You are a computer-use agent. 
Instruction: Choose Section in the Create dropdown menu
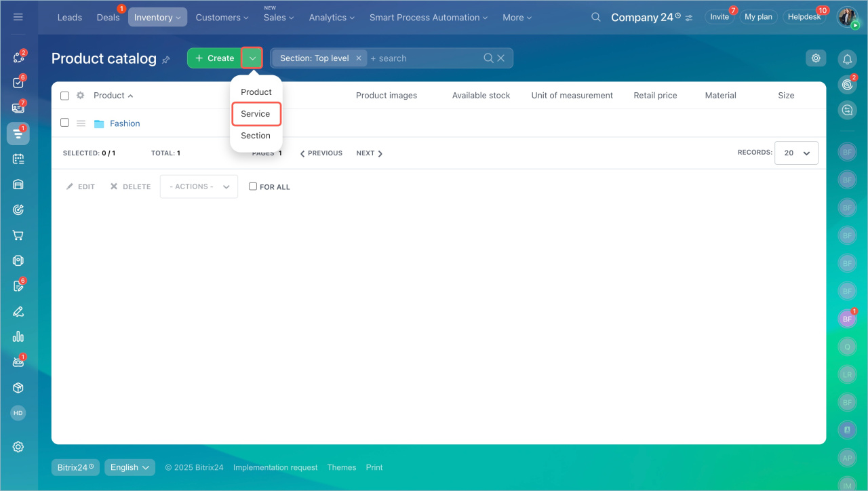click(256, 136)
